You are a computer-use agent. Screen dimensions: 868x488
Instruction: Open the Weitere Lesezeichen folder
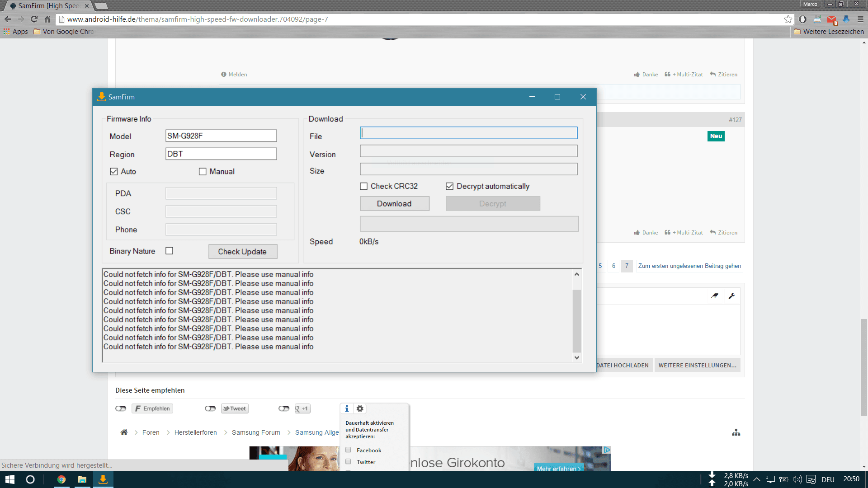(x=829, y=32)
